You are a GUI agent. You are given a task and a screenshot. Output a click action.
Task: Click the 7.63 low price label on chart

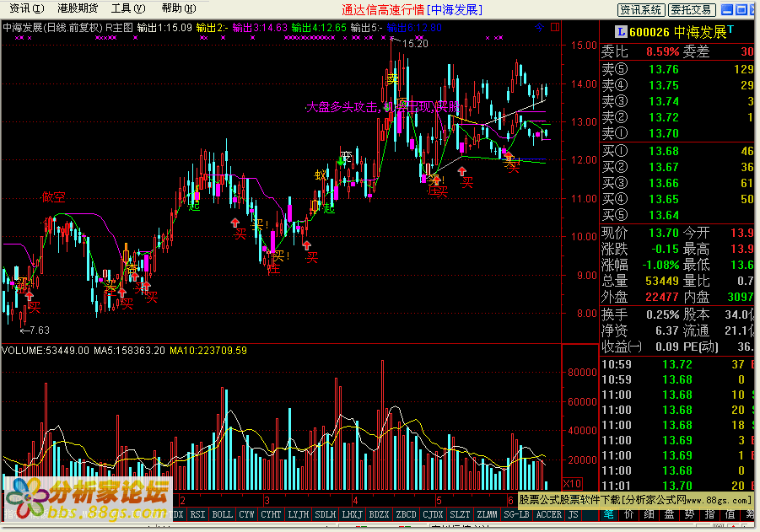click(40, 330)
